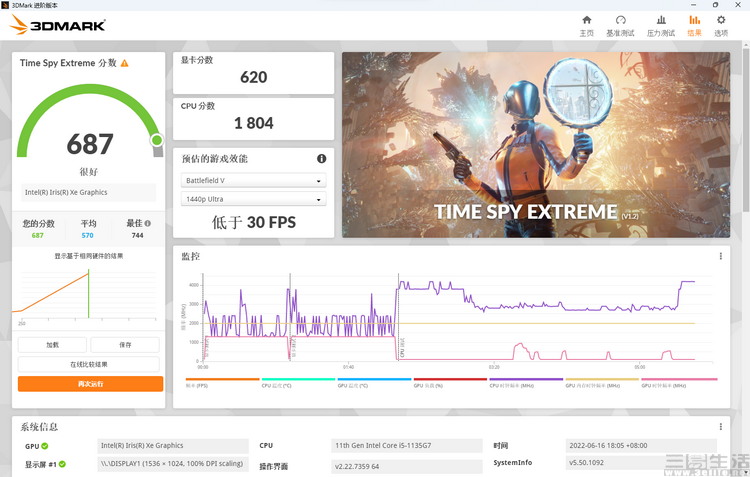The width and height of the screenshot is (750, 477).
Task: Click the 保存 (Save) button
Action: pyautogui.click(x=125, y=345)
